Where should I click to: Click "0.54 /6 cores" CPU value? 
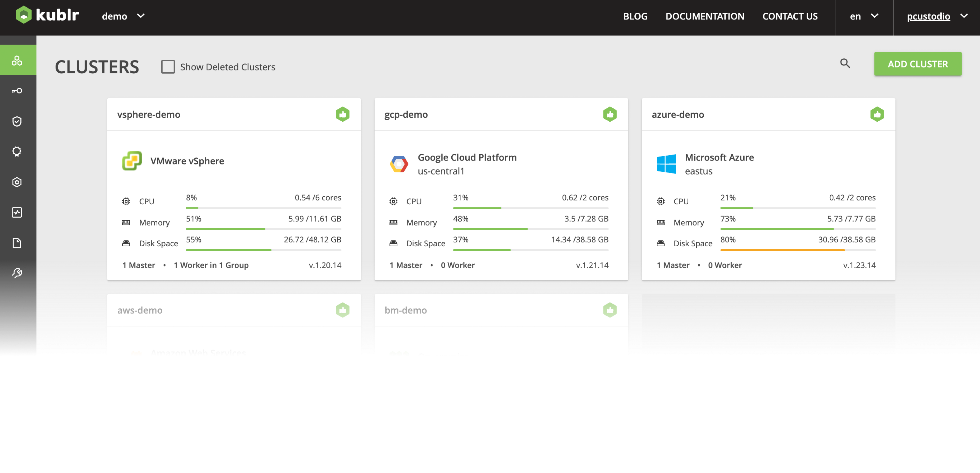(x=318, y=198)
